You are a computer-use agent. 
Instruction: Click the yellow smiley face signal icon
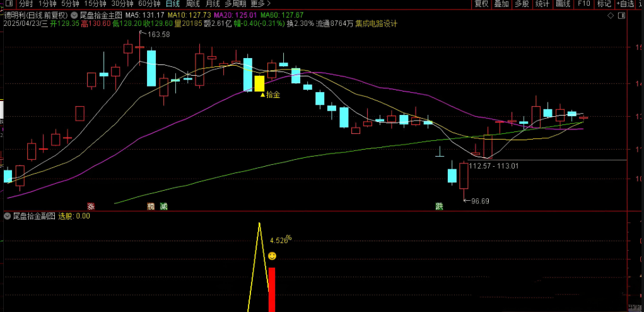tap(272, 256)
